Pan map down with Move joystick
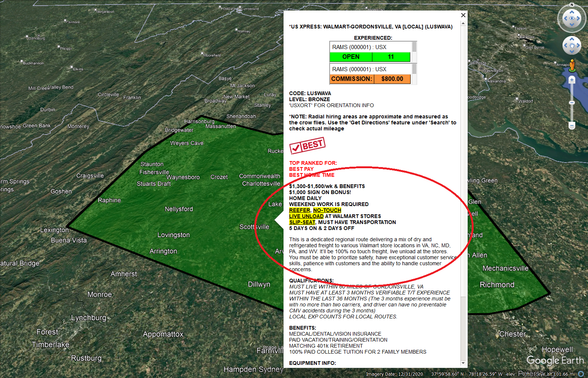The height and width of the screenshot is (378, 588). [x=572, y=52]
